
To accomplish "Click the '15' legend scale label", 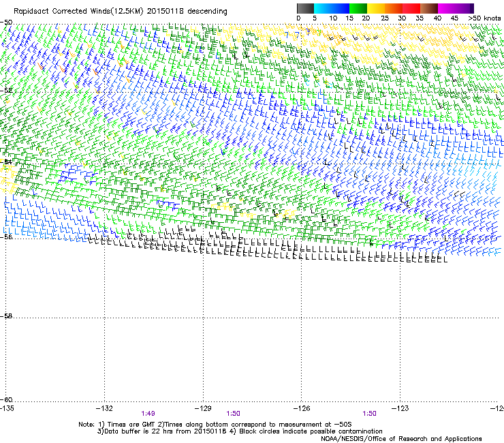I will pyautogui.click(x=349, y=18).
